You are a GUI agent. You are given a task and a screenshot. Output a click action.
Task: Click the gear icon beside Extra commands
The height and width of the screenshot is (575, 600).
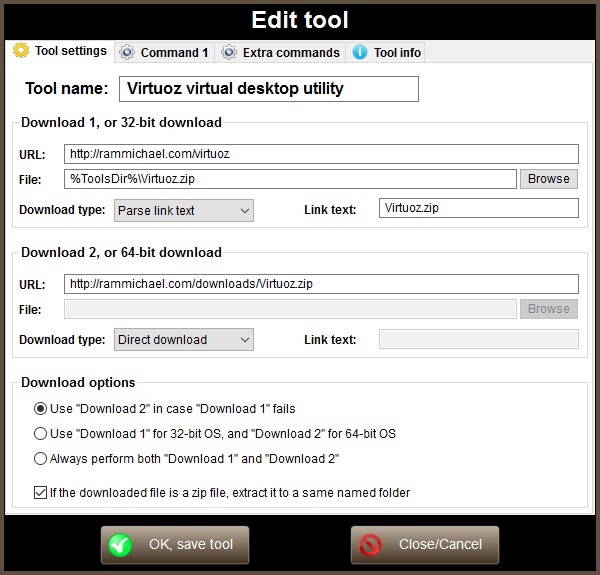(229, 52)
